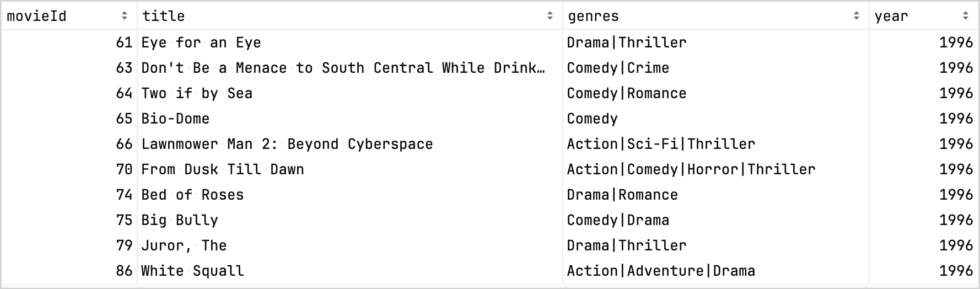Select the movieId column header
980x289 pixels.
pyautogui.click(x=37, y=16)
